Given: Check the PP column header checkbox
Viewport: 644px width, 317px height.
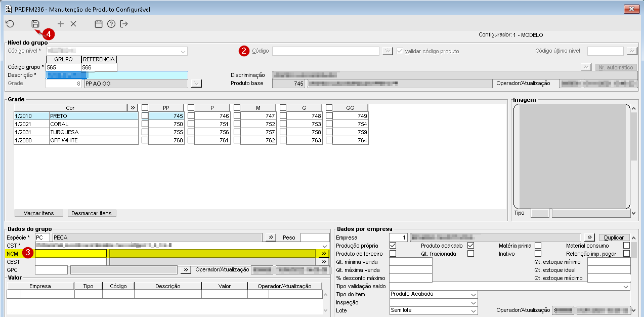Looking at the screenshot, I should (x=145, y=108).
